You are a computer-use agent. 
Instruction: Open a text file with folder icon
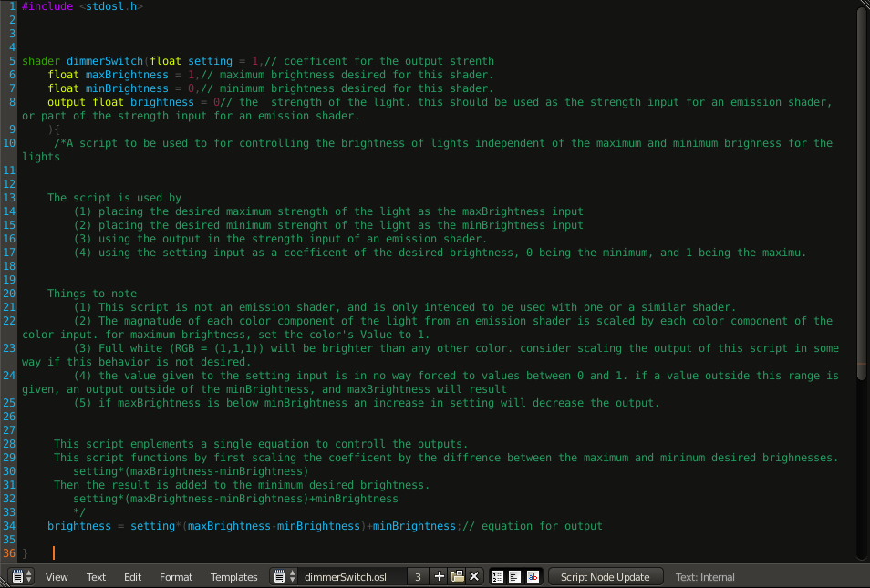457,576
